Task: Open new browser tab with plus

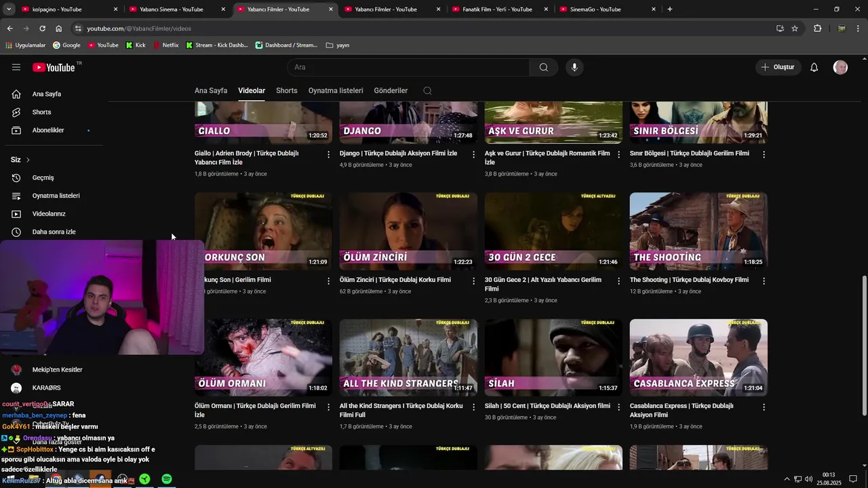Action: coord(670,9)
